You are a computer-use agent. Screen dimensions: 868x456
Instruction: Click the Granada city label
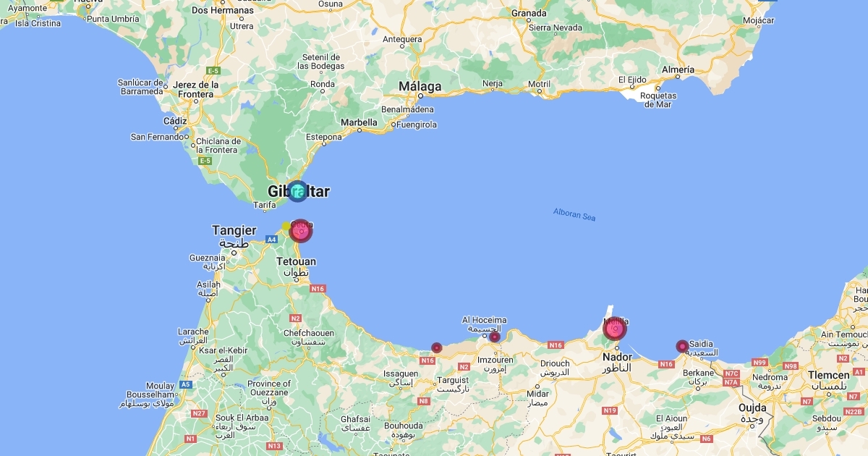tap(529, 13)
